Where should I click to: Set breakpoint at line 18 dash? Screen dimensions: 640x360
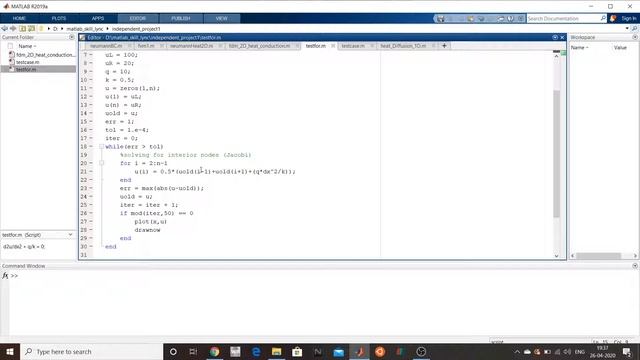[x=91, y=147]
